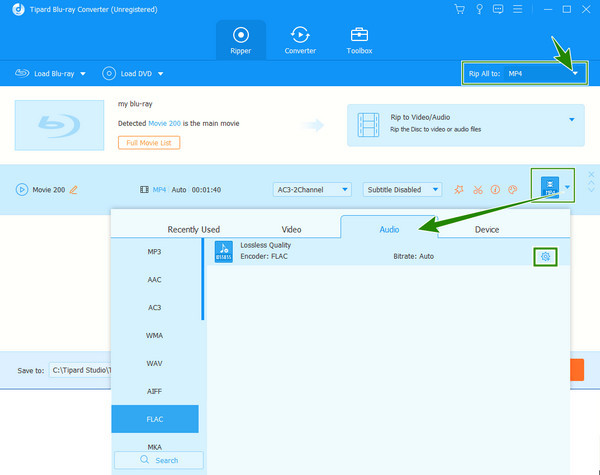This screenshot has height=475, width=600.
Task: Select WMA in the format list
Action: [x=155, y=335]
